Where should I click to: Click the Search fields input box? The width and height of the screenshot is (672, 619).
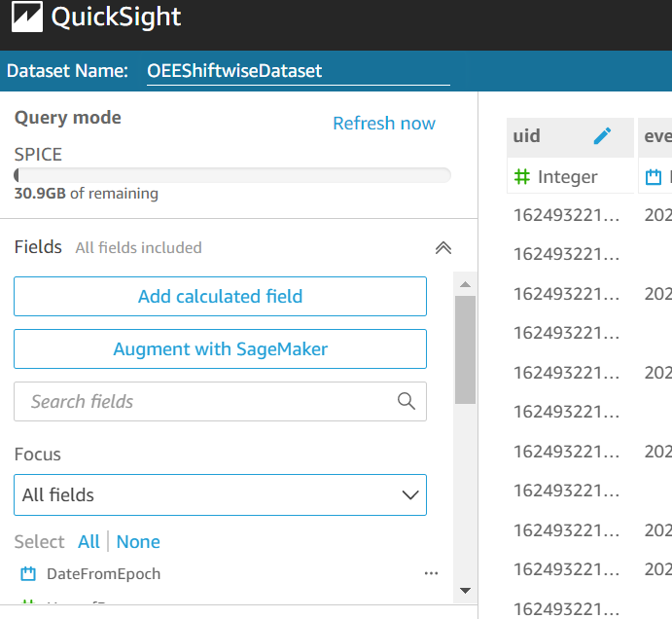coord(221,402)
